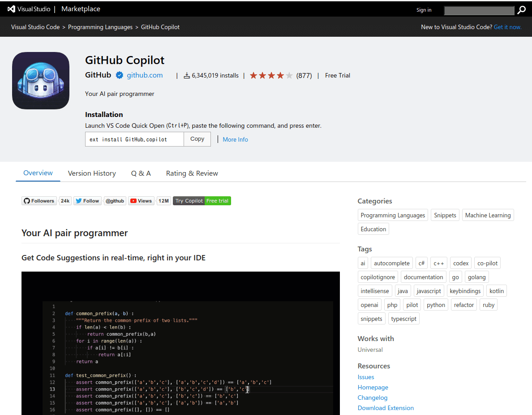
Task: Click the openai tag
Action: click(x=369, y=305)
